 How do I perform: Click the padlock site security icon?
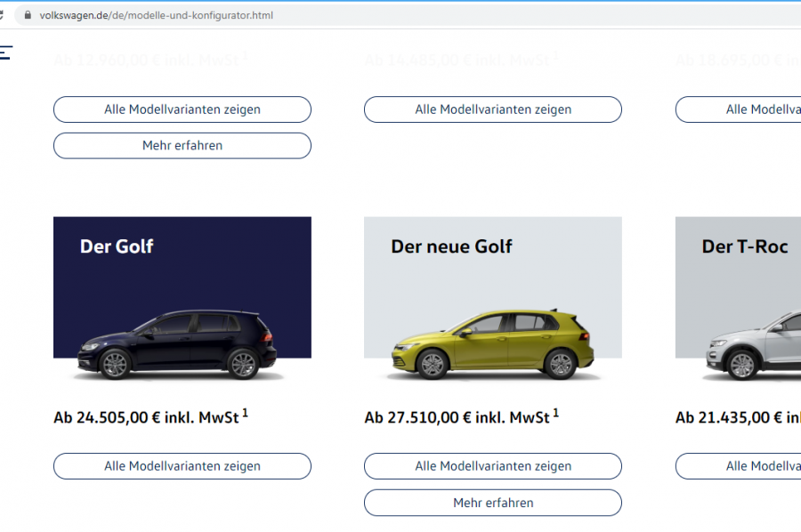(x=28, y=15)
